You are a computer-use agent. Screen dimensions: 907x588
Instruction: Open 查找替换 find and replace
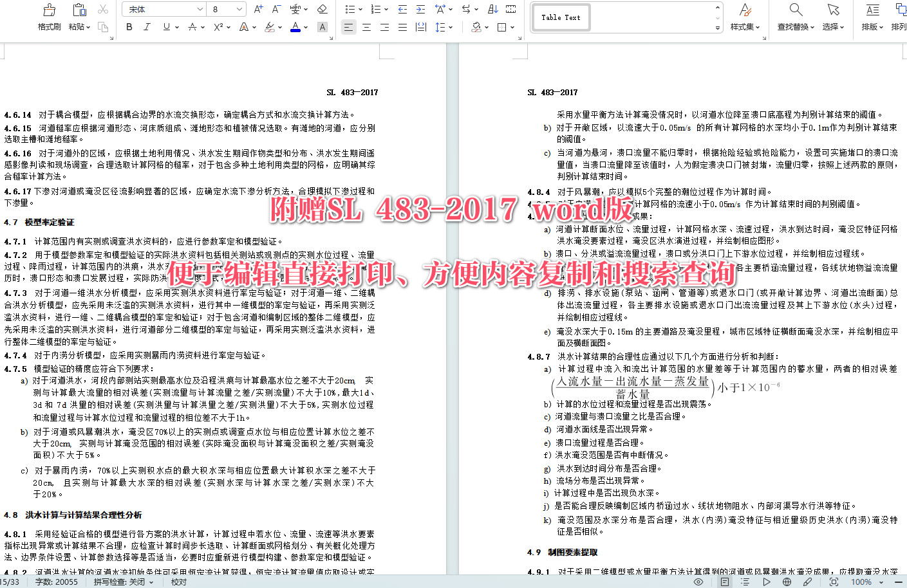(x=794, y=17)
